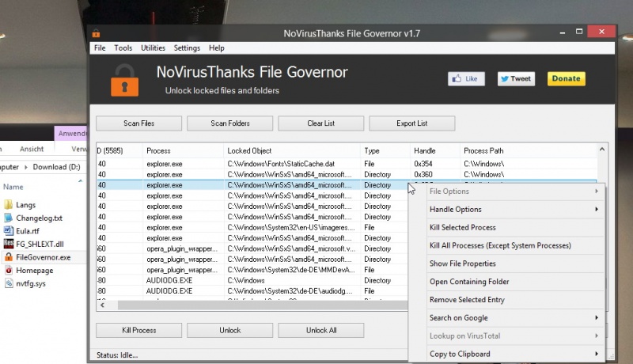The width and height of the screenshot is (633, 364).
Task: Click the Kill Process button
Action: click(139, 330)
